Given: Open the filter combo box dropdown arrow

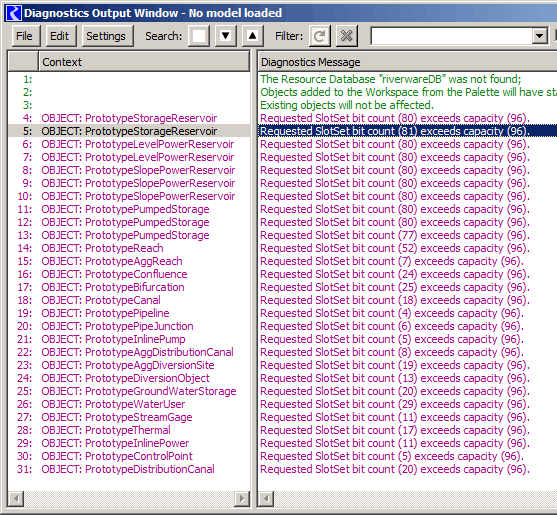Looking at the screenshot, I should (x=539, y=36).
